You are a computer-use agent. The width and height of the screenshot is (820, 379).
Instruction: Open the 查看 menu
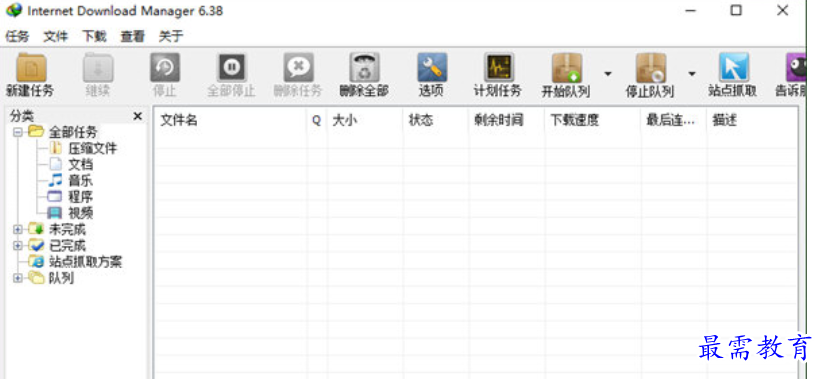(133, 37)
